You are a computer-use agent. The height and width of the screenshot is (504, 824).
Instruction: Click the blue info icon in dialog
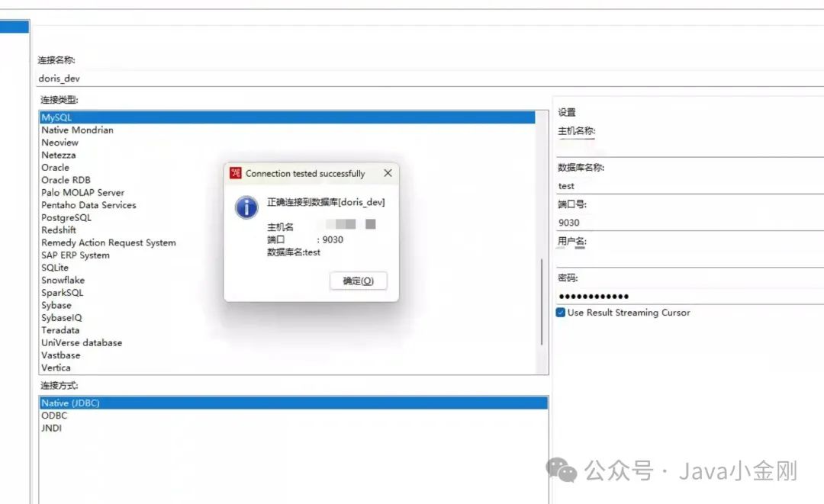point(246,207)
